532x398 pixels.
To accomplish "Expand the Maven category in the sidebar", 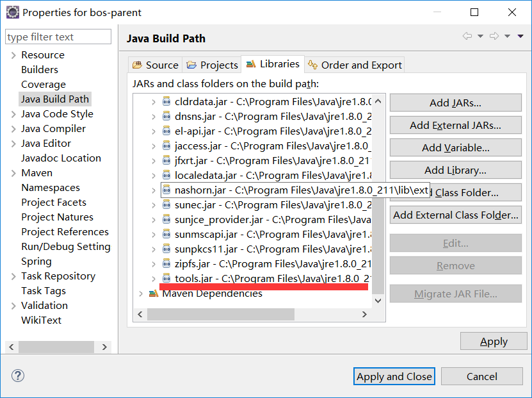I will pos(13,172).
